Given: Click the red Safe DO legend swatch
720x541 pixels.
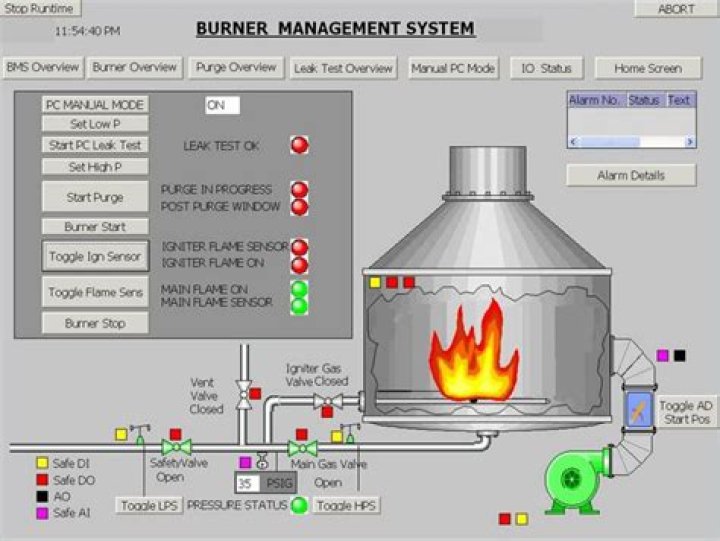Looking at the screenshot, I should click(x=42, y=479).
